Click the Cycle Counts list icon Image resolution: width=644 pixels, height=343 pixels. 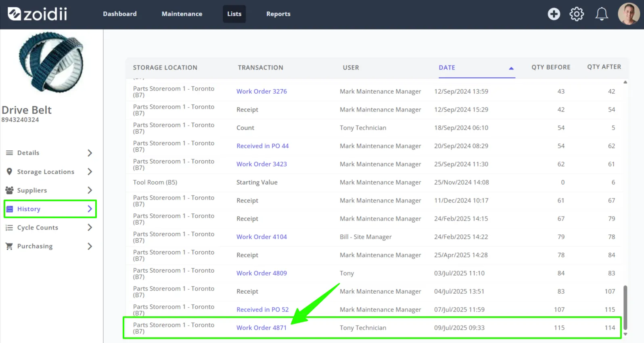pos(9,227)
